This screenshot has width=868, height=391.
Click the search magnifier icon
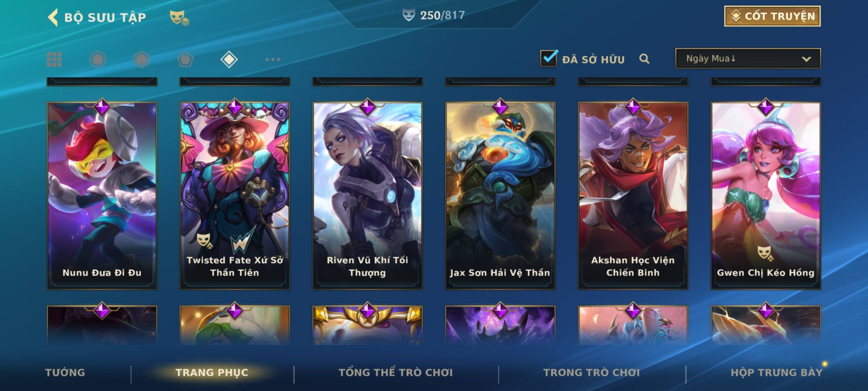click(644, 59)
